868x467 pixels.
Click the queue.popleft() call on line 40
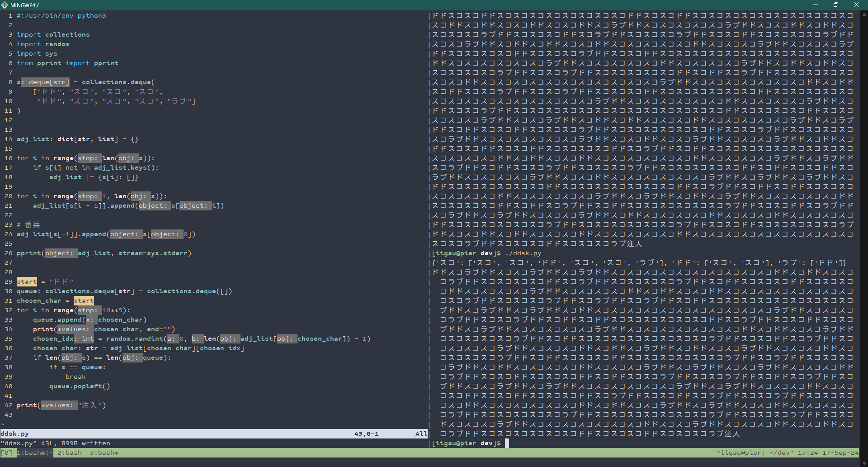coord(80,386)
